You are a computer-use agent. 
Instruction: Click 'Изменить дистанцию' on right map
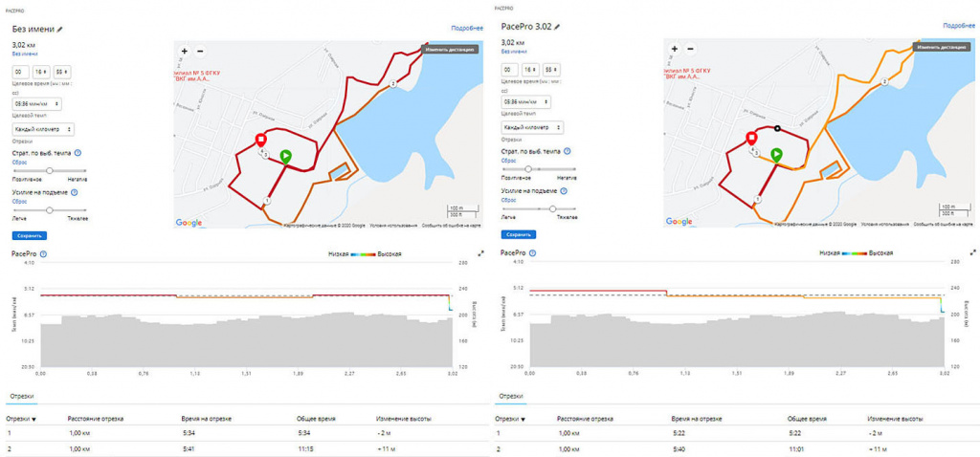tap(944, 46)
